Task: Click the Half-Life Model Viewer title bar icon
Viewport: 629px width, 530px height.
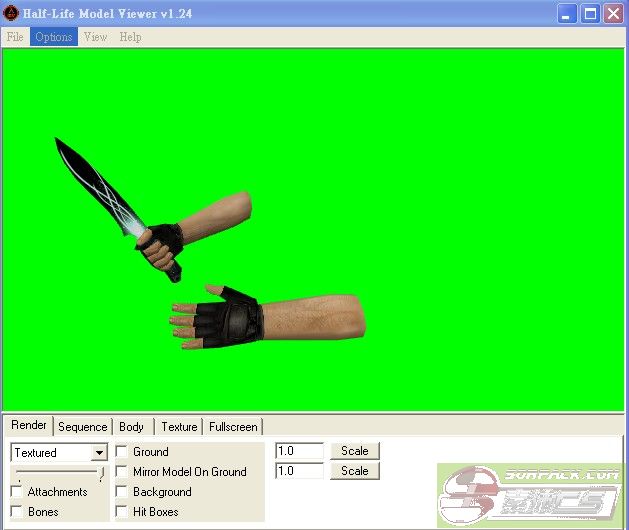Action: pyautogui.click(x=11, y=13)
